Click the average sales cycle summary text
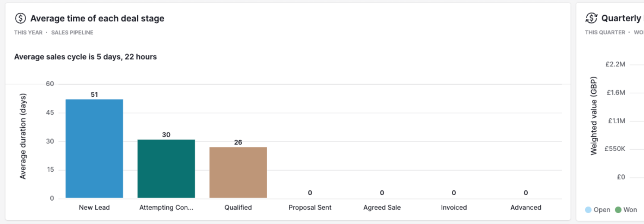Image resolution: width=644 pixels, height=224 pixels. coord(85,57)
